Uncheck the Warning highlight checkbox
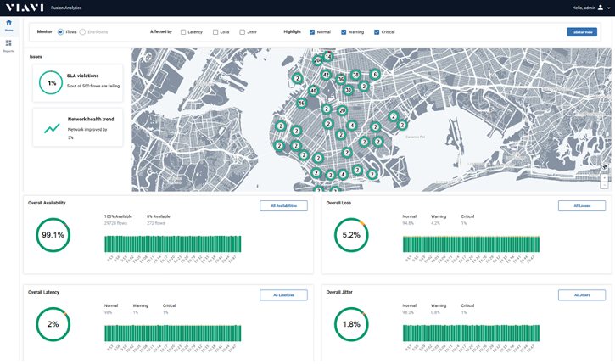Viewport: 615px width, 364px height. tap(344, 32)
